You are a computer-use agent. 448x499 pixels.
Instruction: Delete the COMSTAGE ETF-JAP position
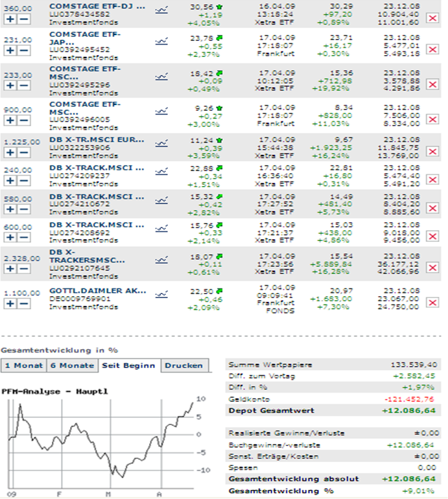(x=432, y=49)
